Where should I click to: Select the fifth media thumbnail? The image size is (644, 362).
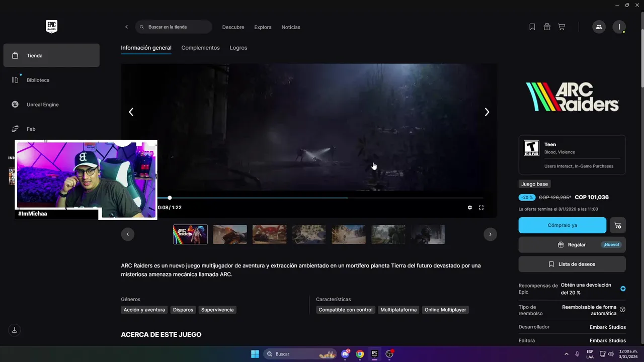coord(349,234)
